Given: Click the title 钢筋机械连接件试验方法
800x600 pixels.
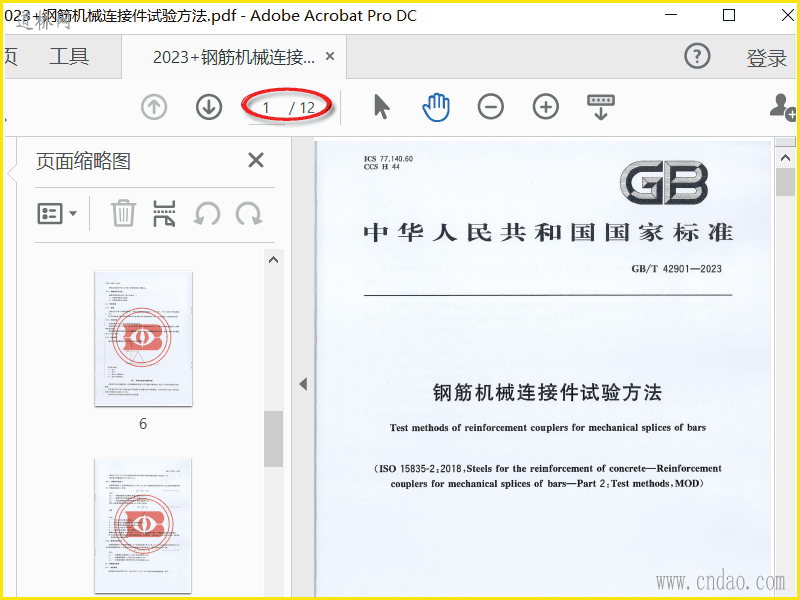Looking at the screenshot, I should coord(547,393).
